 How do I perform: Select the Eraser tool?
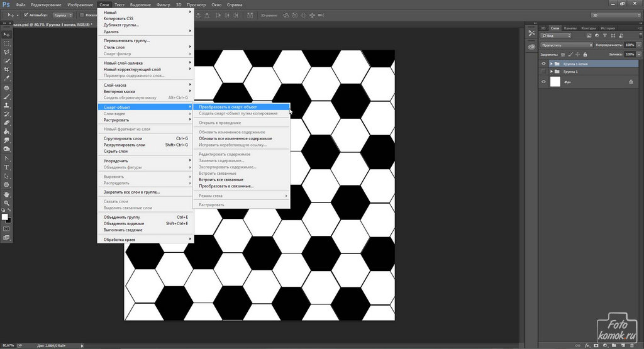tap(6, 123)
